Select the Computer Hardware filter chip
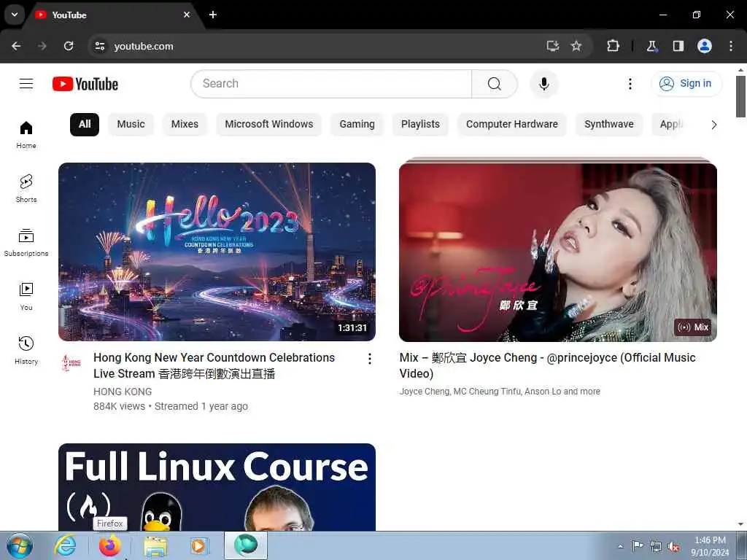 (511, 124)
